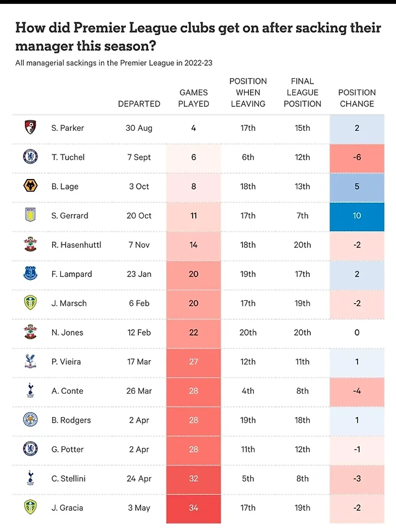Click the red 34 games played cell

tap(194, 509)
